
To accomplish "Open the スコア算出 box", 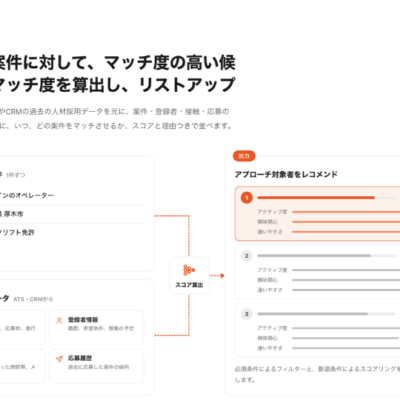I will [x=189, y=275].
